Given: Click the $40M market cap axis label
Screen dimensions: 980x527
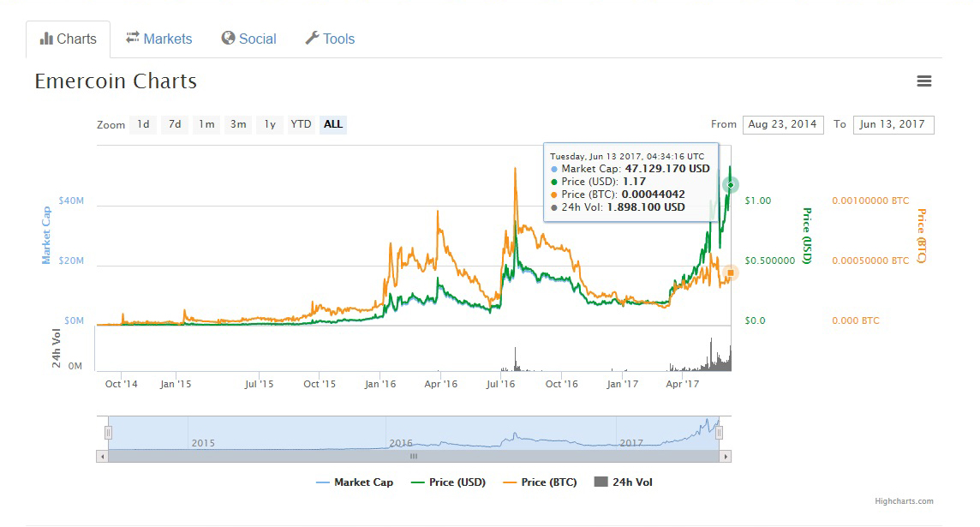Looking at the screenshot, I should point(71,201).
